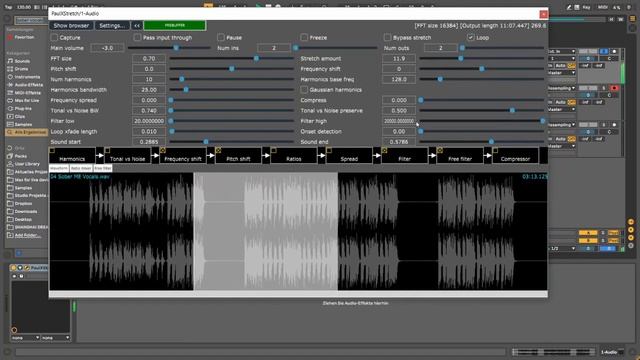Click the horizontal scrollbar under the waveform
The image size is (640, 360).
coord(298,294)
